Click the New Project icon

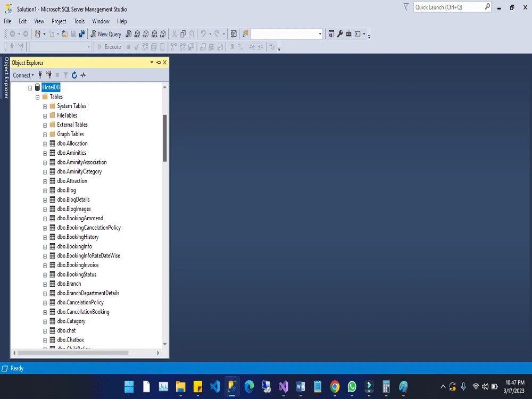pyautogui.click(x=38, y=34)
